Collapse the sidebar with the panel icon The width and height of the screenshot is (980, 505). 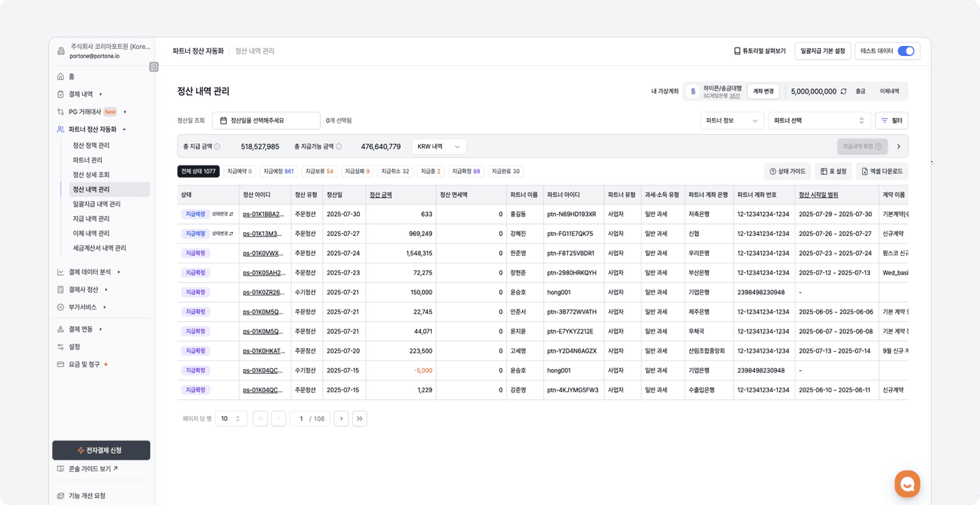154,67
